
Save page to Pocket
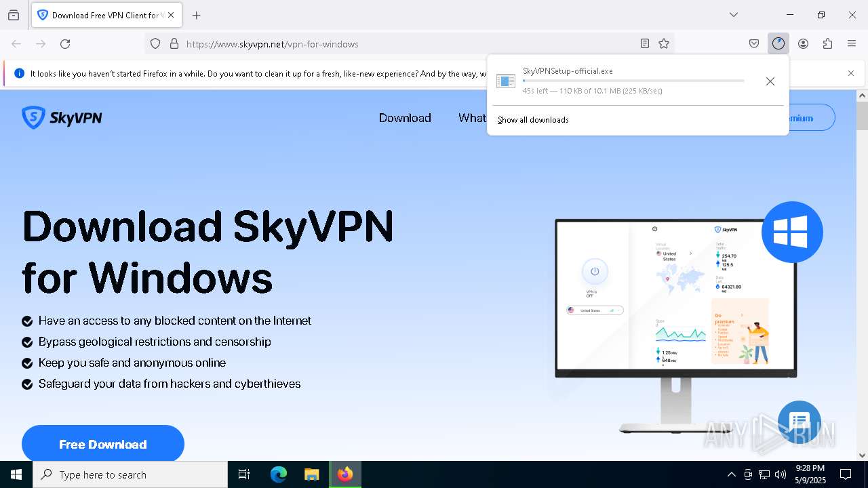point(754,44)
